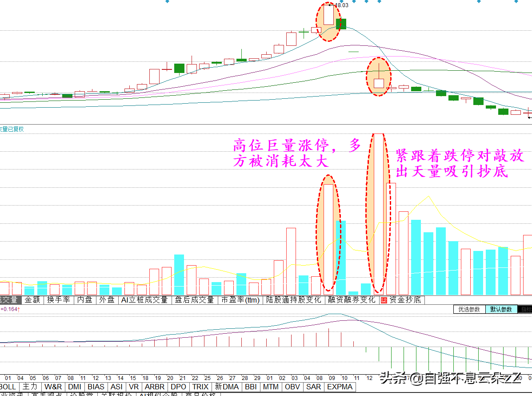Open the 盘后成交量 tab
Viewport: 532px width, 396px height.
coord(194,300)
